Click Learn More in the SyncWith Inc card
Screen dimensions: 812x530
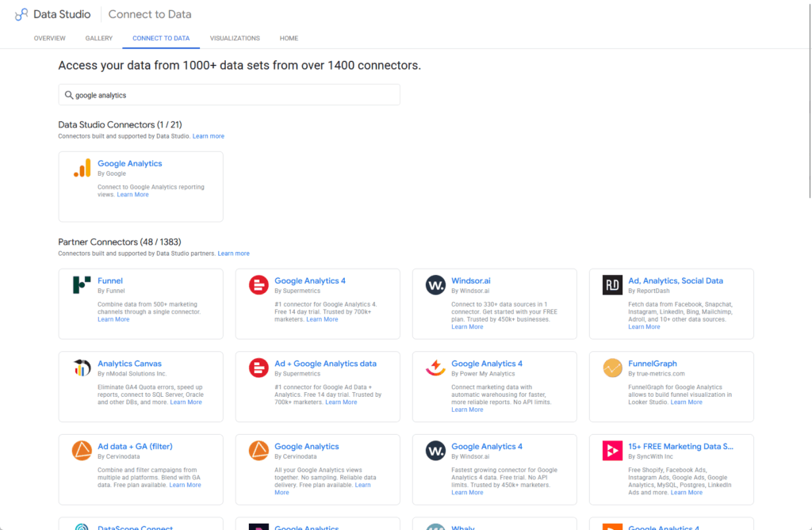[x=686, y=493]
